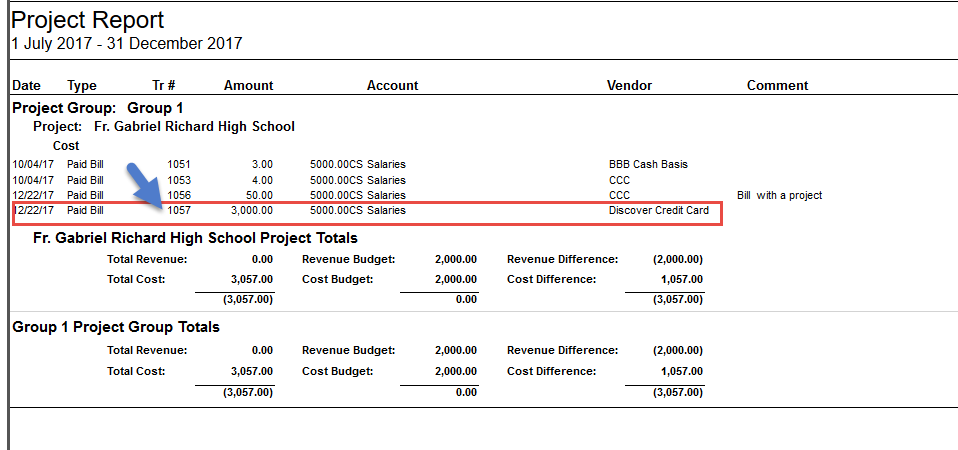Click vendor Discover Credit Card
This screenshot has width=958, height=450.
point(659,211)
